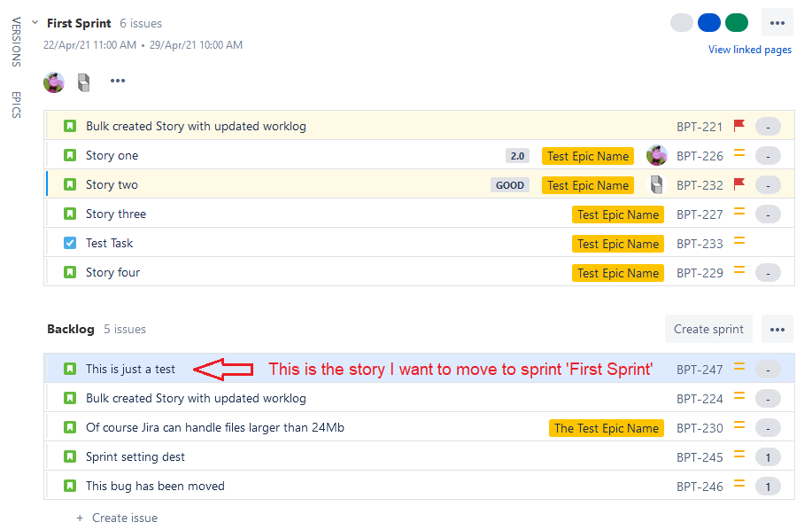Click the medium priority icon next to BPT-226
This screenshot has width=812, height=530.
click(741, 155)
